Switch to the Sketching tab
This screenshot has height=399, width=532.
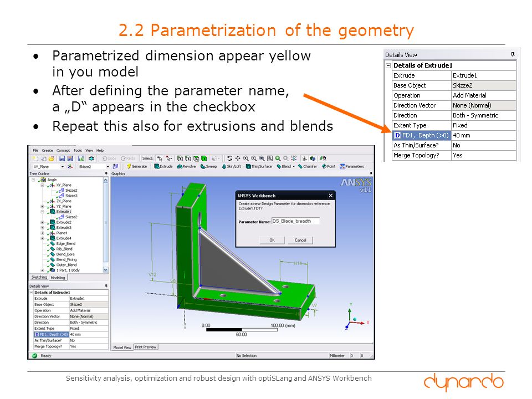[39, 278]
